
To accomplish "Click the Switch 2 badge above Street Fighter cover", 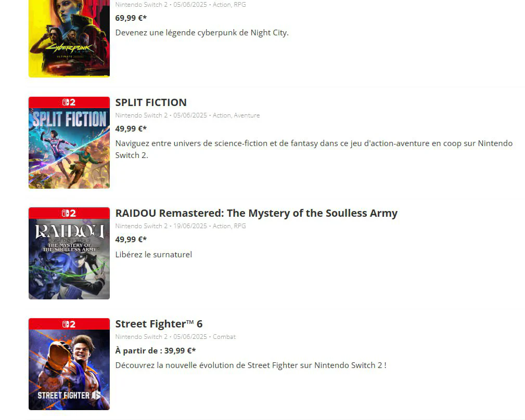I will (x=69, y=324).
